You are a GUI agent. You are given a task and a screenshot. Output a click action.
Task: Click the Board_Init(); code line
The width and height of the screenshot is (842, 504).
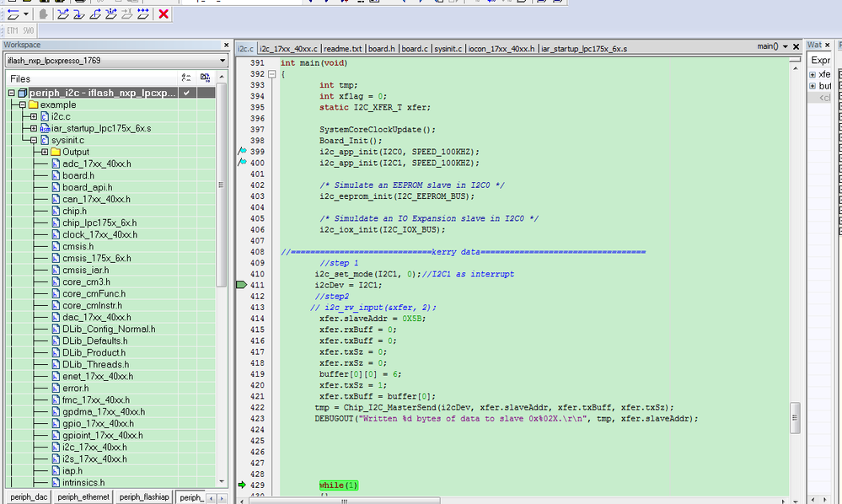pyautogui.click(x=351, y=141)
